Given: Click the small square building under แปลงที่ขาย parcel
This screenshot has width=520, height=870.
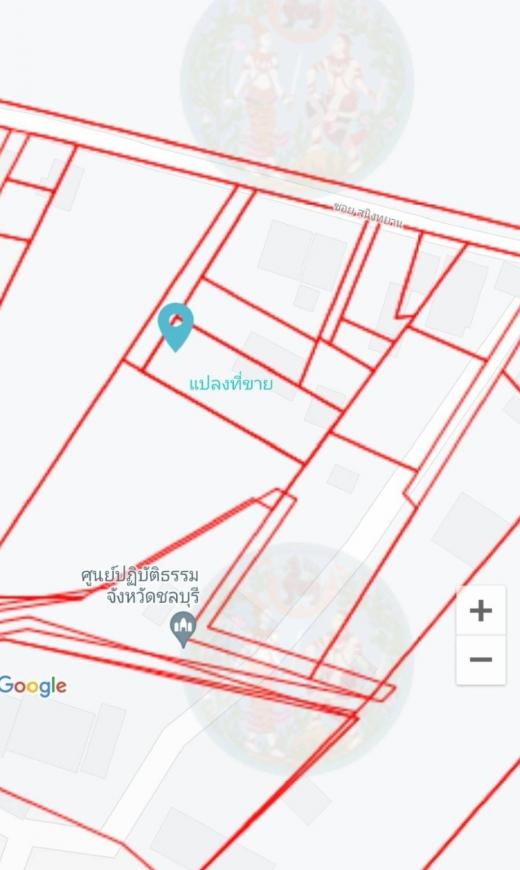Looking at the screenshot, I should click(x=342, y=478).
